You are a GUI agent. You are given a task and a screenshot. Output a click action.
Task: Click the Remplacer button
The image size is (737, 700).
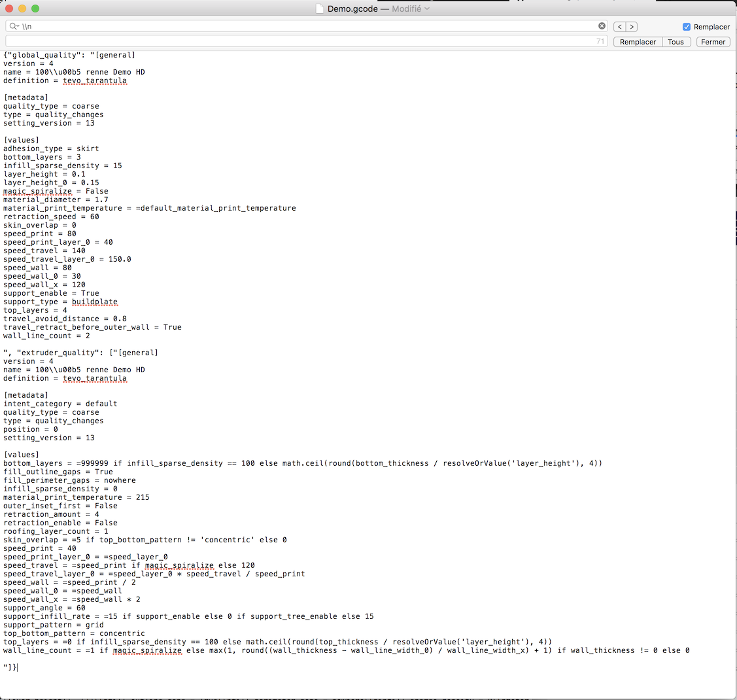638,42
